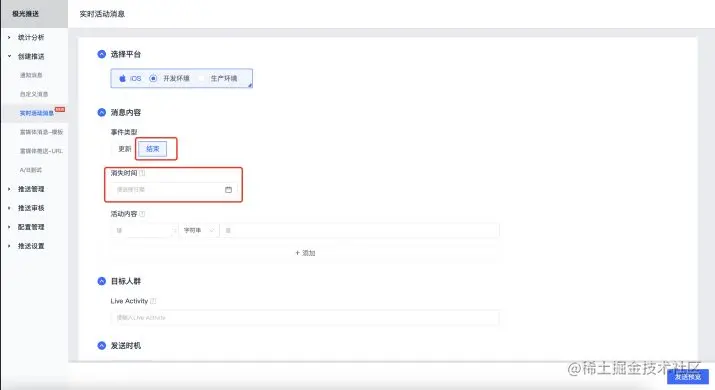The width and height of the screenshot is (715, 390).
Task: Open A/B测试 in the sidebar
Action: (x=31, y=170)
